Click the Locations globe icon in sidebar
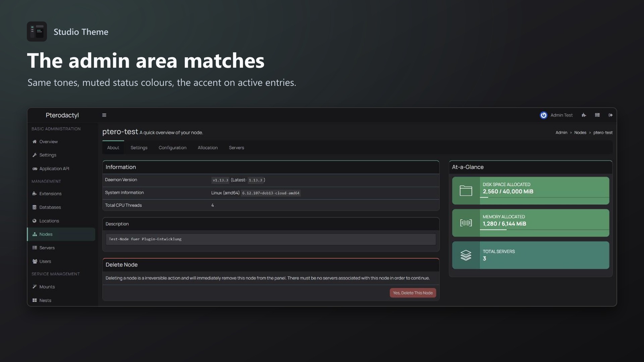Viewport: 644px width, 362px height. point(35,221)
